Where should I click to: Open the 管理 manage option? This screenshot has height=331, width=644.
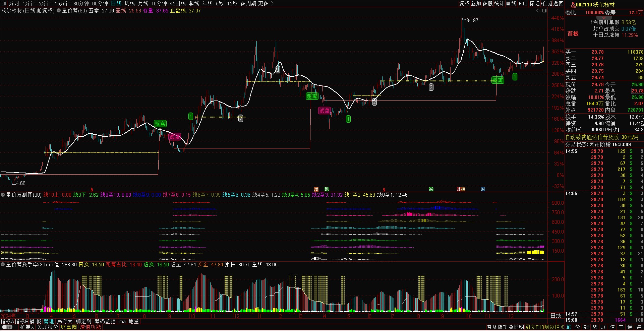pos(49,321)
